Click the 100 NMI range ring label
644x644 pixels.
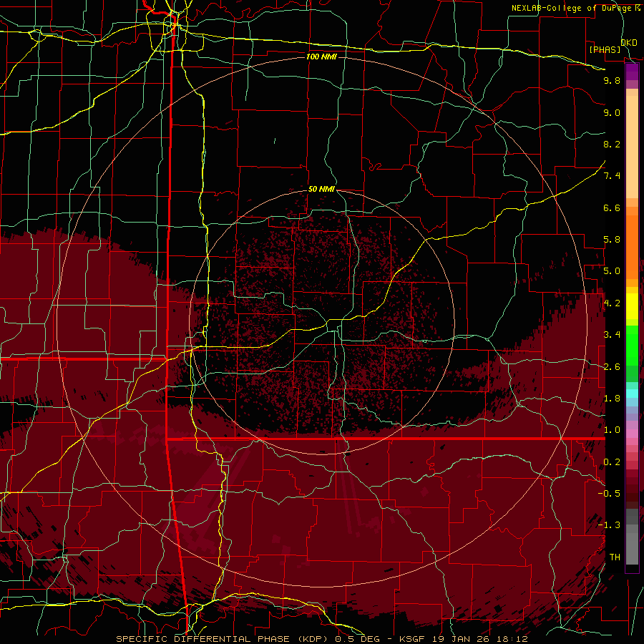[321, 57]
